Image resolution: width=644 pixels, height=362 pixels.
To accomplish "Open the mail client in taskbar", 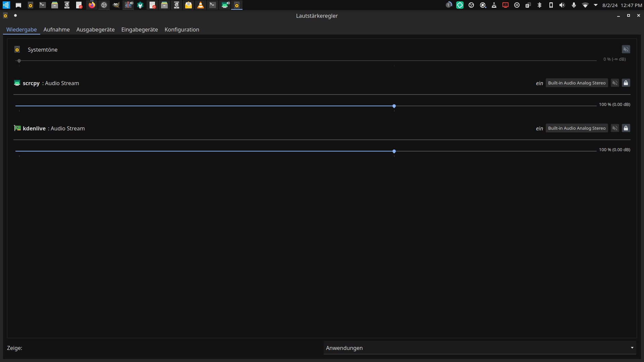I will [189, 5].
